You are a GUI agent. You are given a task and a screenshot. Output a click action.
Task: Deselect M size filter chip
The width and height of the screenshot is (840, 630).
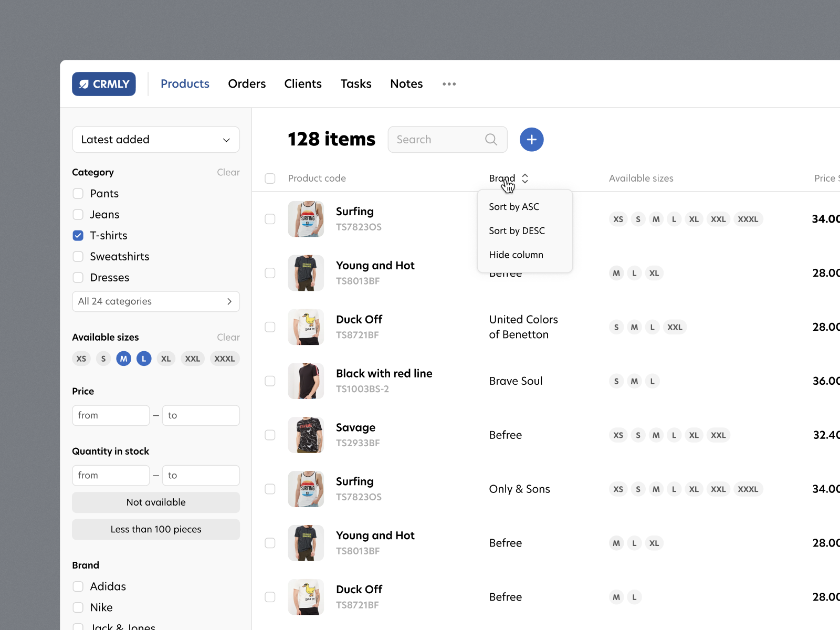click(x=124, y=359)
